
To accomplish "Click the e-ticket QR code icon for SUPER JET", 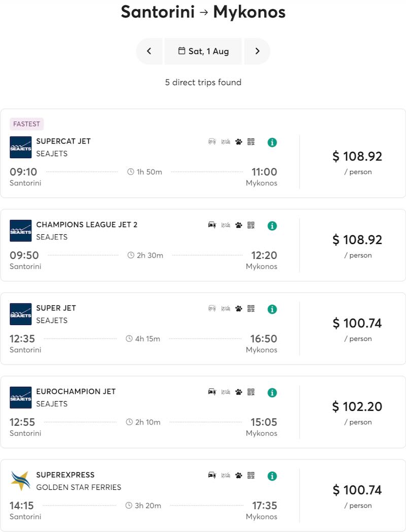I will [x=250, y=308].
